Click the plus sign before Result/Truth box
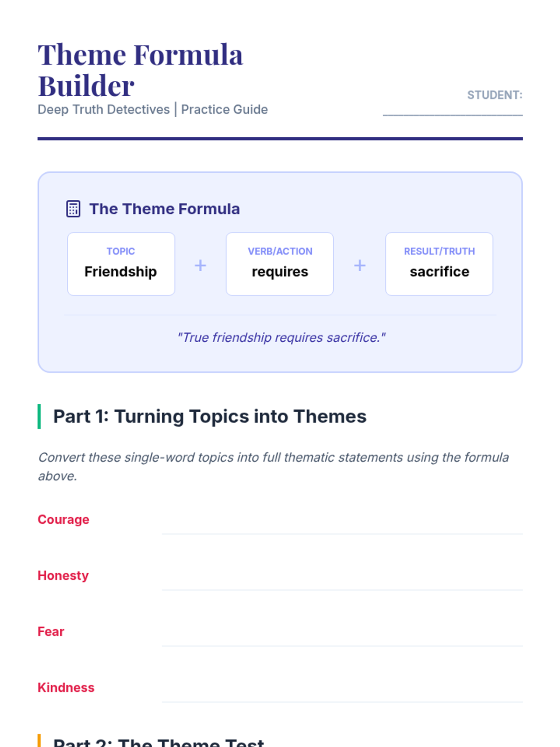The height and width of the screenshot is (747, 560). [x=360, y=265]
